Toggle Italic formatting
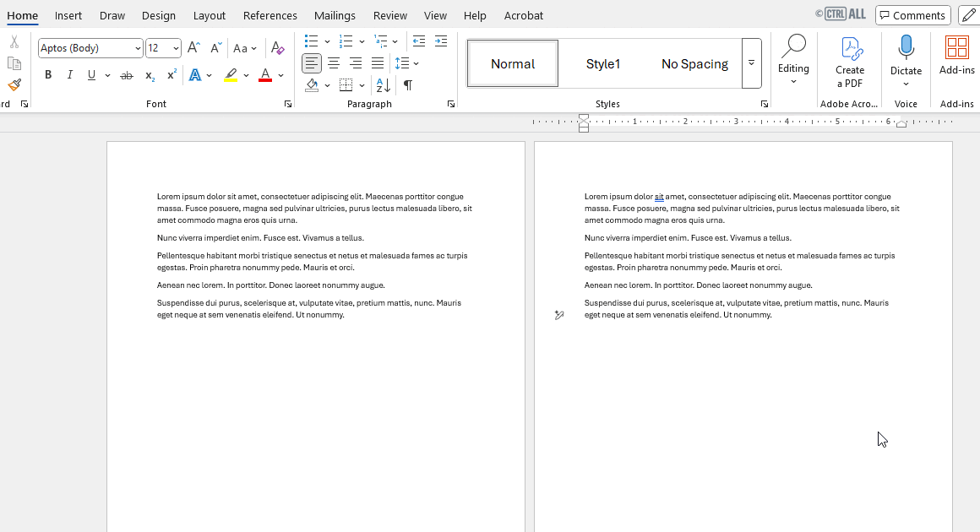 coord(69,75)
